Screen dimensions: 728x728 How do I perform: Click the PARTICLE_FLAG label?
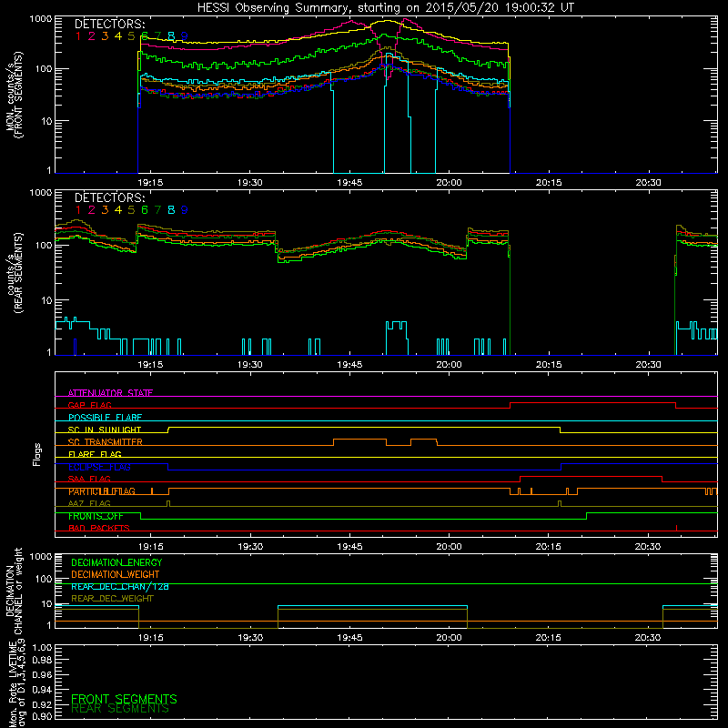click(x=102, y=491)
